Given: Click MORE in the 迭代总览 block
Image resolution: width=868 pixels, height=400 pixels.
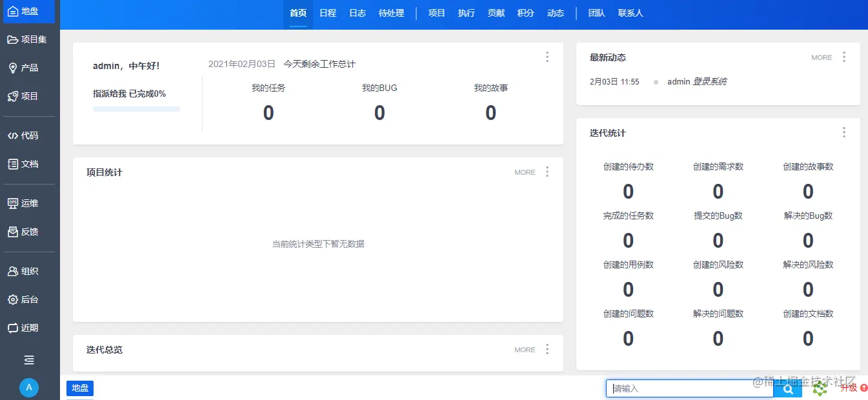Looking at the screenshot, I should click(x=525, y=350).
